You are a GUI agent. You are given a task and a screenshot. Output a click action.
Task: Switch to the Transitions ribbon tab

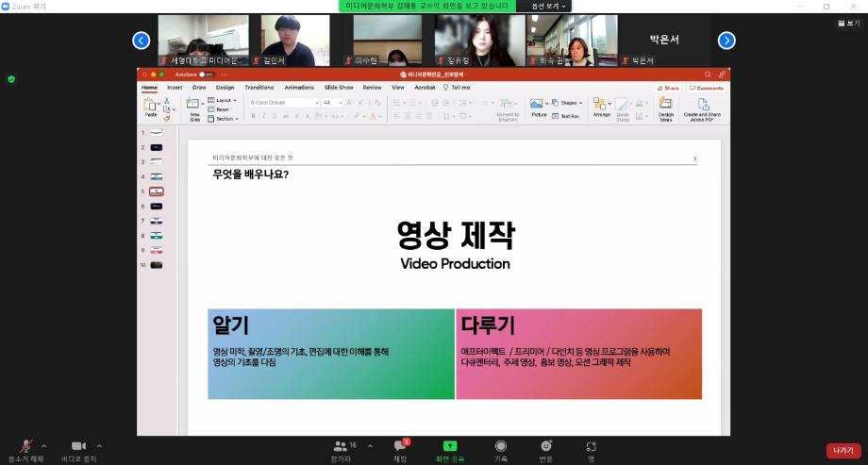coord(259,87)
